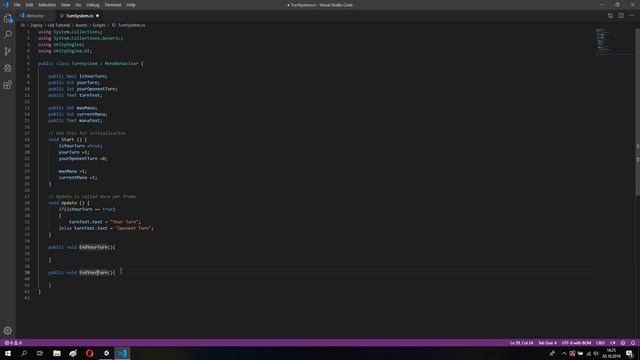Change Tab Size setting in status bar

point(547,343)
